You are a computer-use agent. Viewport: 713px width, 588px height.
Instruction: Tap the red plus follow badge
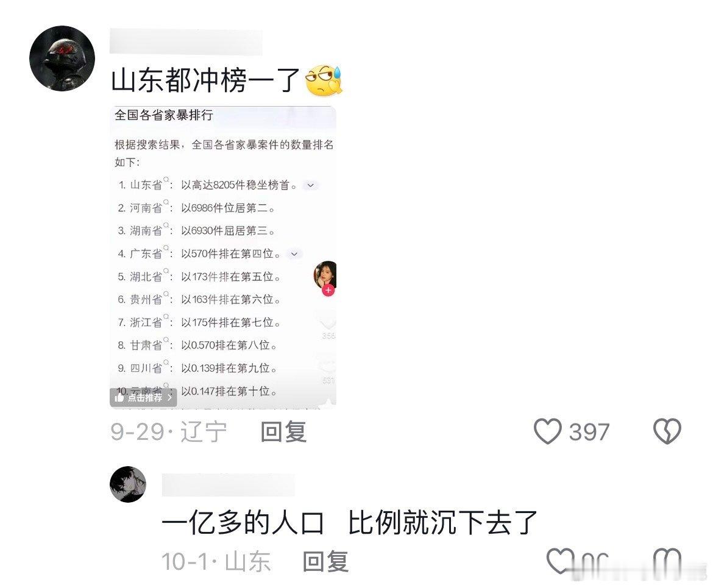tap(328, 290)
